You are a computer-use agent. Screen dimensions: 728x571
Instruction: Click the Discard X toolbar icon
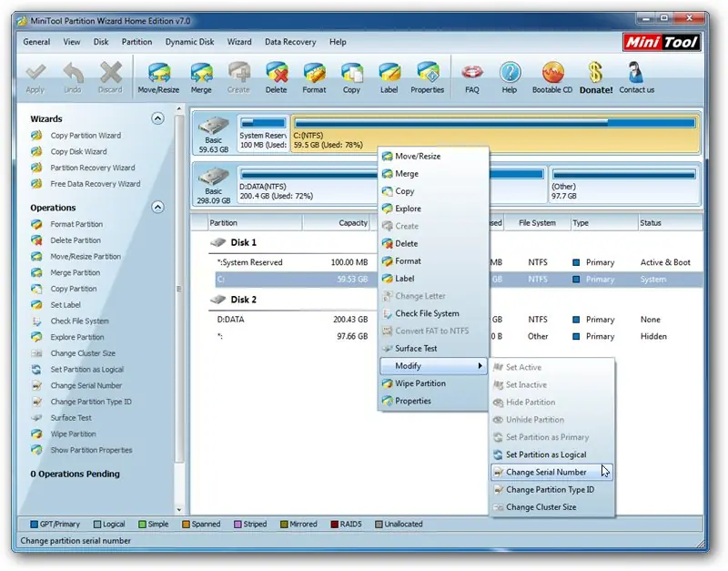[x=110, y=78]
